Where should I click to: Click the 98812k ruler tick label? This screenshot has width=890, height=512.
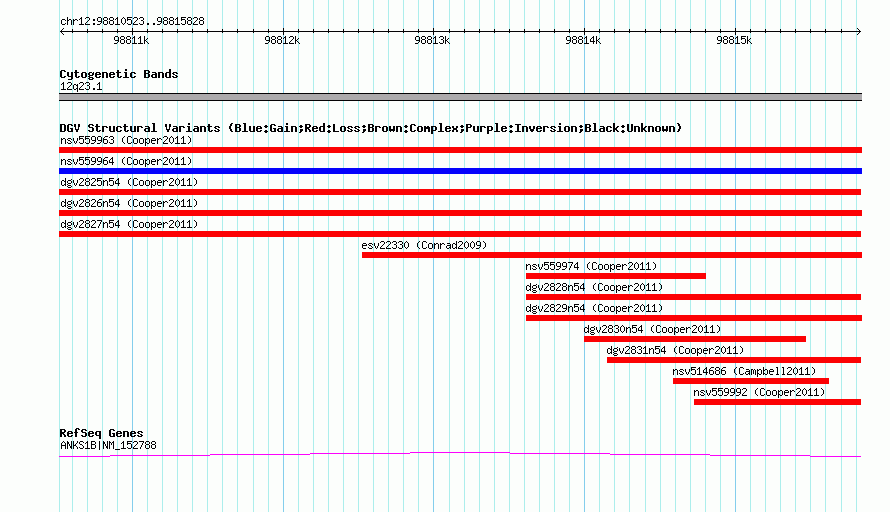[x=282, y=40]
